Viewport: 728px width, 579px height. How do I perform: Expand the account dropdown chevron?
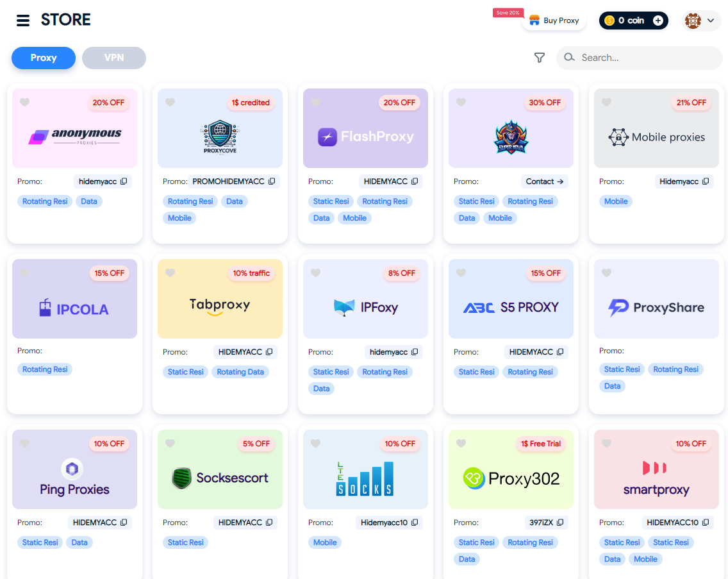(x=710, y=21)
